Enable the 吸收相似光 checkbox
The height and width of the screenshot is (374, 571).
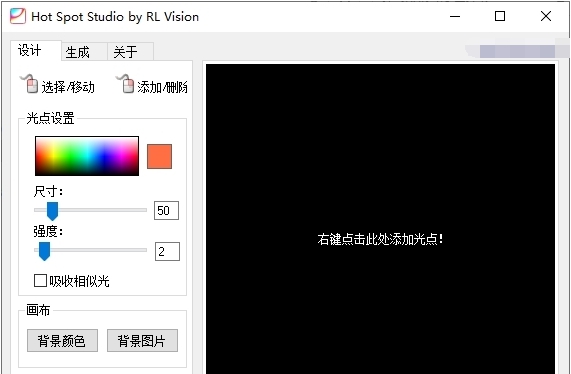(x=40, y=281)
